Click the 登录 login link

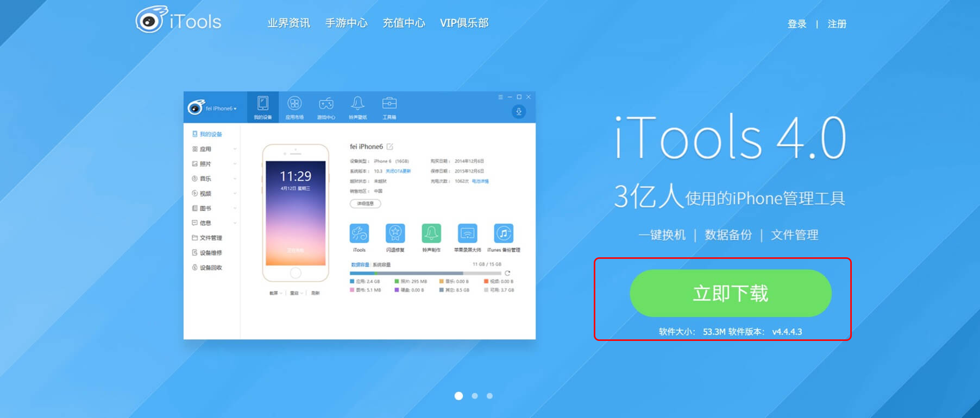(x=797, y=24)
